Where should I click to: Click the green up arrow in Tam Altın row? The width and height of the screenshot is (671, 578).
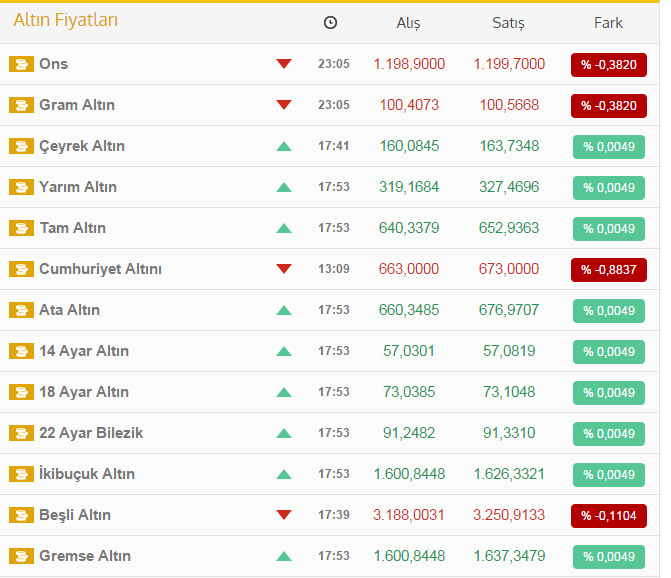click(284, 228)
